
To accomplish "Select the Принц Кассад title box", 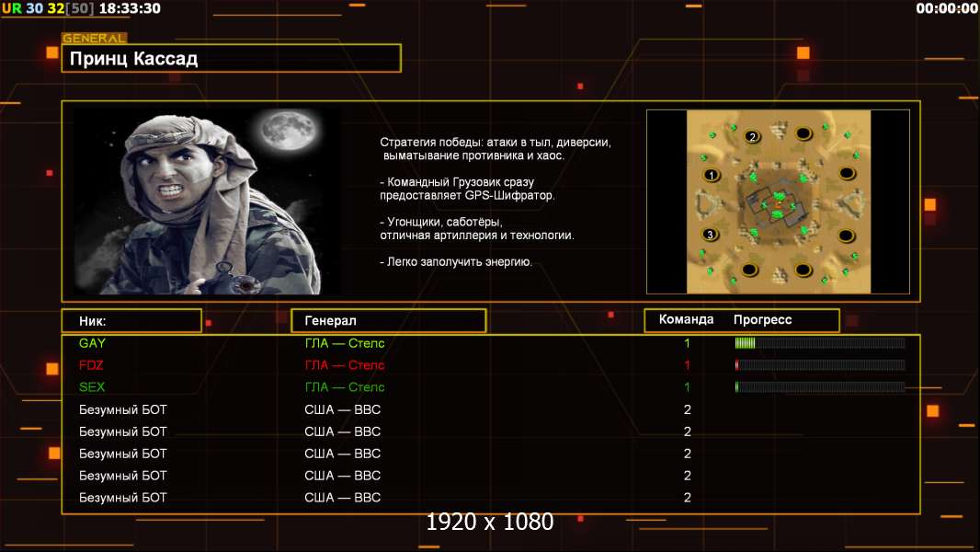I will coord(231,59).
